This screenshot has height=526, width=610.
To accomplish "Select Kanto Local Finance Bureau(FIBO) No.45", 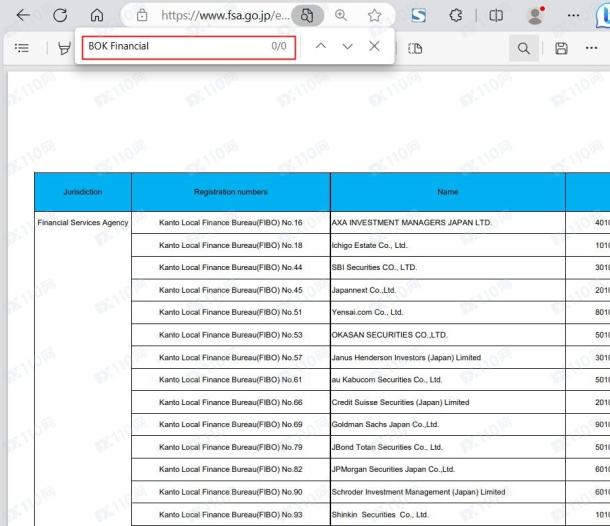I will [231, 290].
